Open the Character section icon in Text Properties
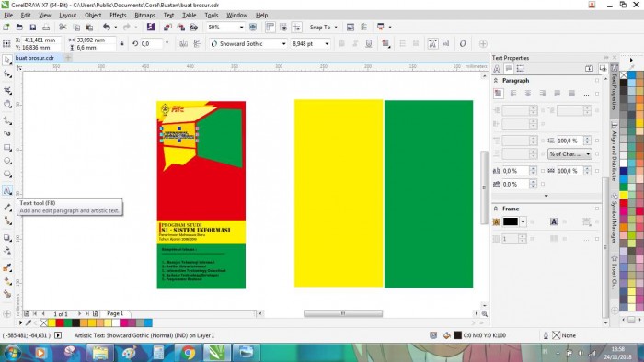This screenshot has width=644, height=362. pos(497,69)
